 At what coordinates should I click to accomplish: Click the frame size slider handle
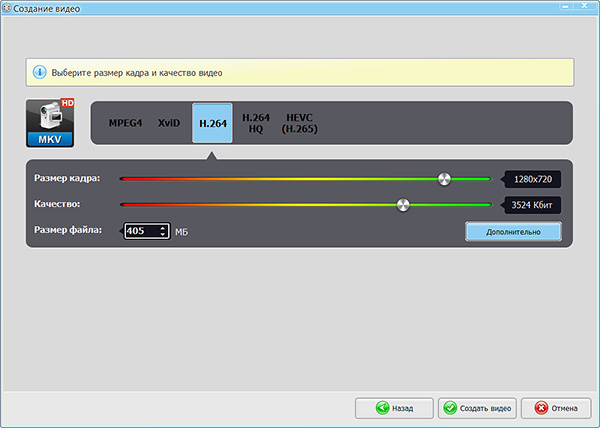(444, 179)
